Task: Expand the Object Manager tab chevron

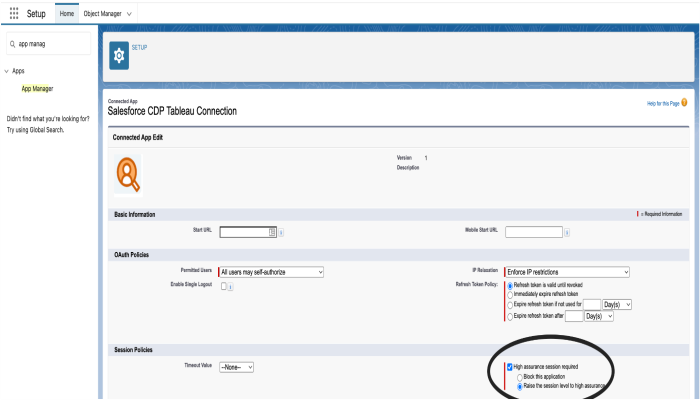Action: (x=129, y=14)
